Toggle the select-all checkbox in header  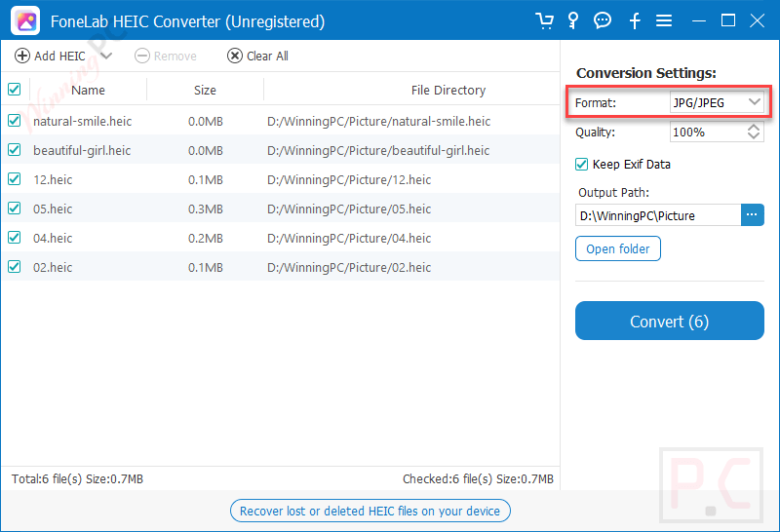point(15,90)
